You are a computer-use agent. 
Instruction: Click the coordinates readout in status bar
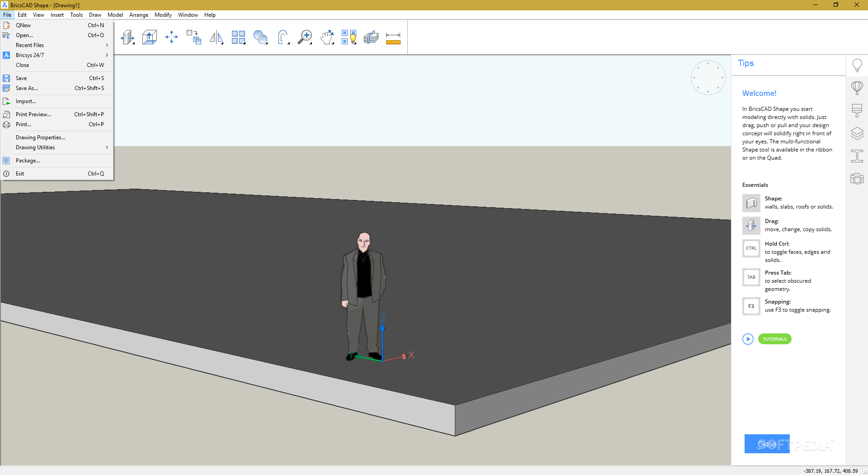tap(831, 471)
